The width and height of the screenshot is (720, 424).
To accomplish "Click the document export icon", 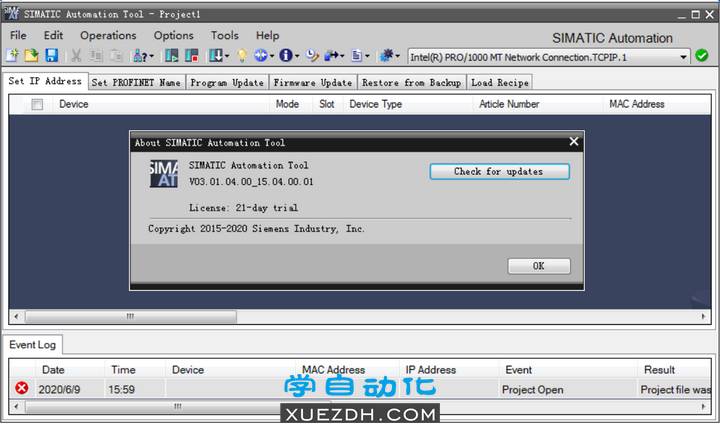I will pyautogui.click(x=357, y=56).
